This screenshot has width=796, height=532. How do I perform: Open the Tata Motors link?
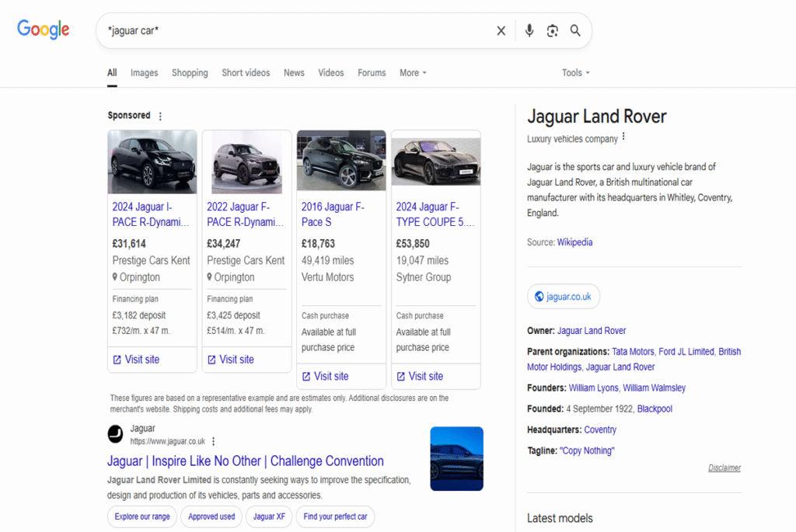click(x=633, y=352)
